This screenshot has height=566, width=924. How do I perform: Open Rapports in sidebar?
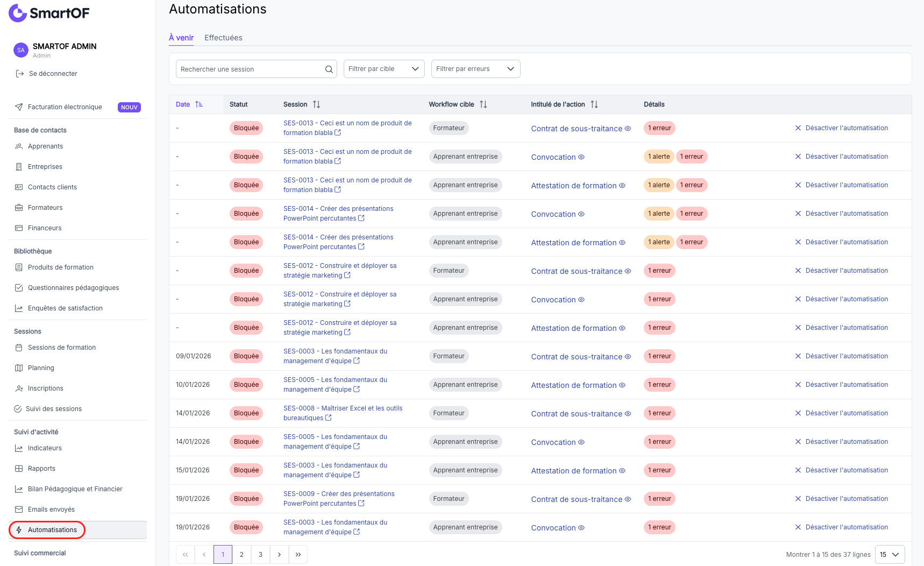coord(41,469)
